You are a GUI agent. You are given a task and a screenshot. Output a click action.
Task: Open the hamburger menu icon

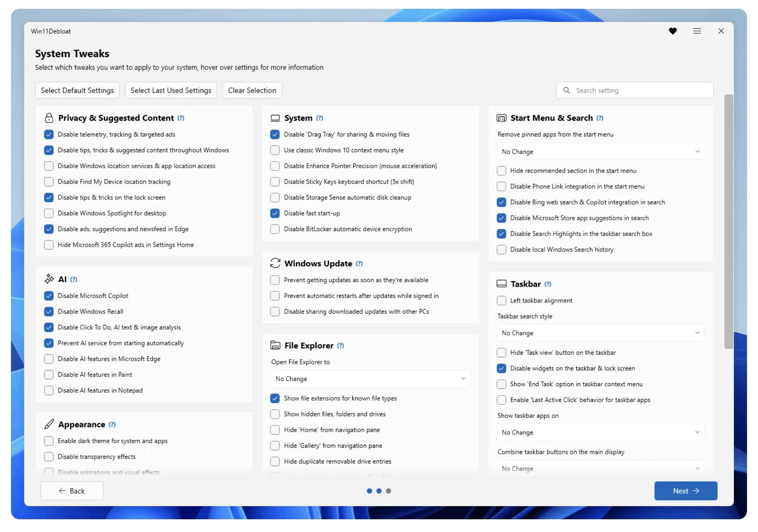pyautogui.click(x=697, y=31)
